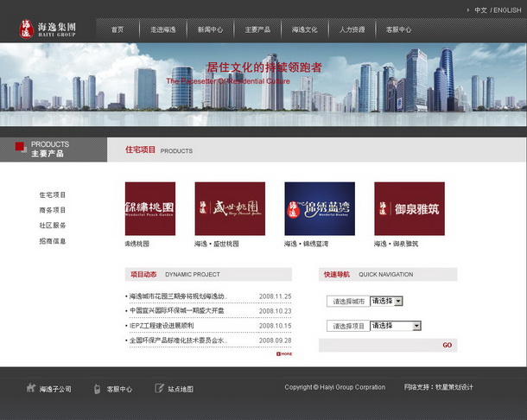Open the 锦绣桃园 project thumbnail
The height and width of the screenshot is (420, 527).
(x=150, y=208)
